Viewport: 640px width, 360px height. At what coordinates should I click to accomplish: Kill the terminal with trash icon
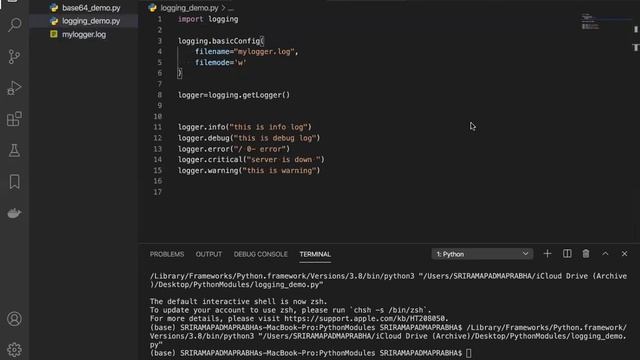[586, 254]
